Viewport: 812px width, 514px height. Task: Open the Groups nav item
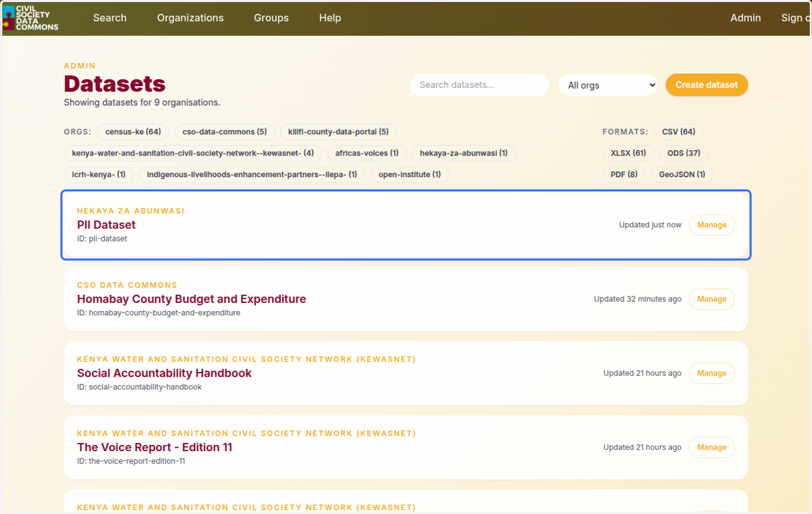click(x=271, y=18)
